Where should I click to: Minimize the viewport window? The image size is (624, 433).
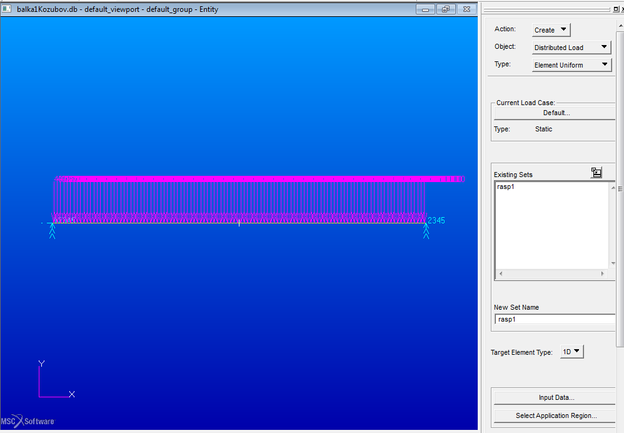click(x=425, y=8)
